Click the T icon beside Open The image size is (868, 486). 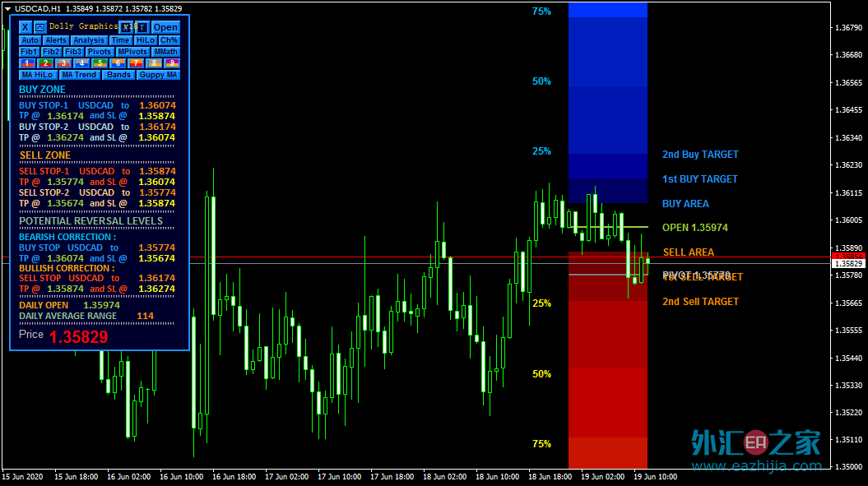(x=142, y=27)
